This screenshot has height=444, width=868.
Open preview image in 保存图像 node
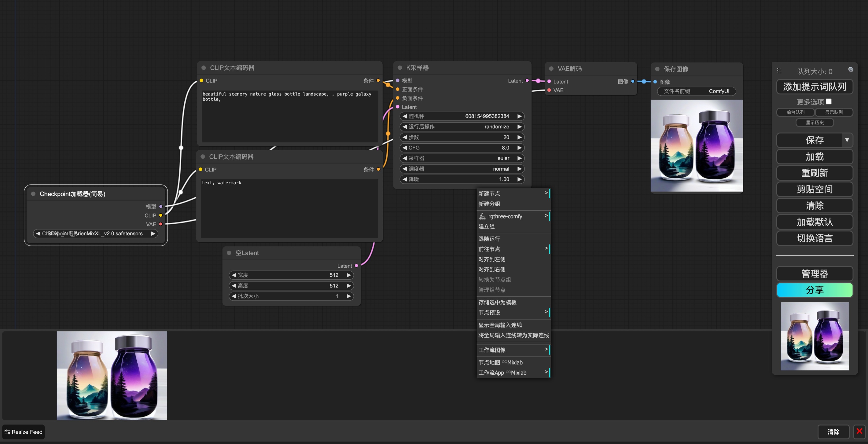click(x=696, y=146)
